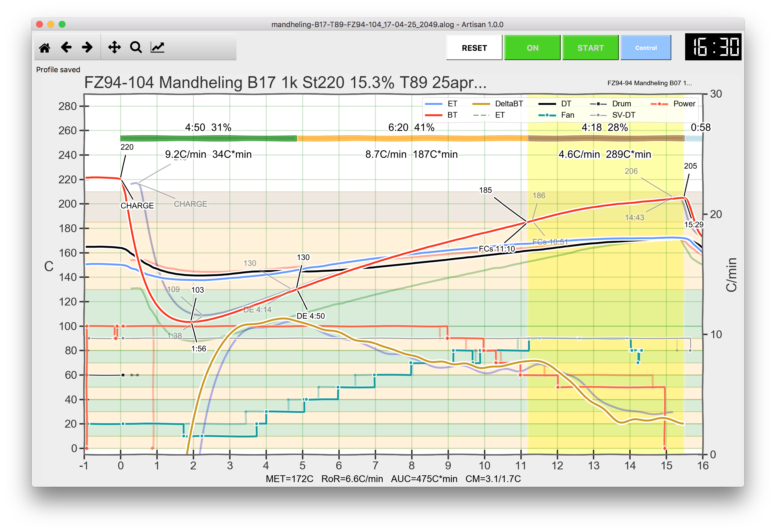Click the FCs 11:10 event annotation
776x532 pixels.
(x=497, y=249)
